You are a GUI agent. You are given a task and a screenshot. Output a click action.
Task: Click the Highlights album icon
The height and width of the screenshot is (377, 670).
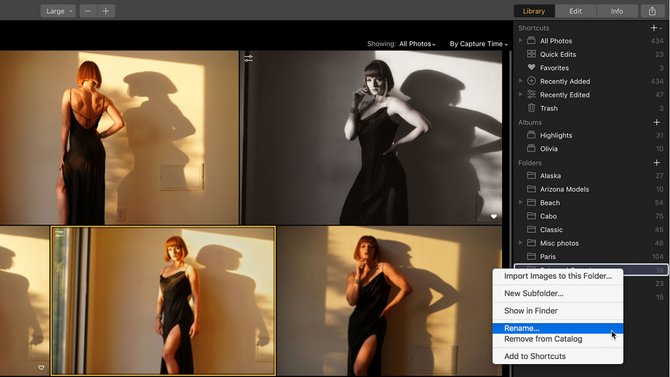[x=531, y=135]
